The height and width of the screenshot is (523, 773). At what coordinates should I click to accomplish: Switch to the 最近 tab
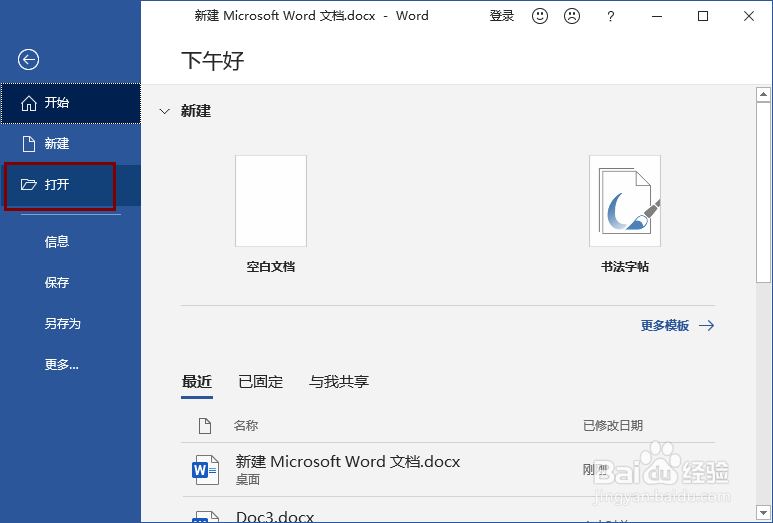[x=197, y=382]
